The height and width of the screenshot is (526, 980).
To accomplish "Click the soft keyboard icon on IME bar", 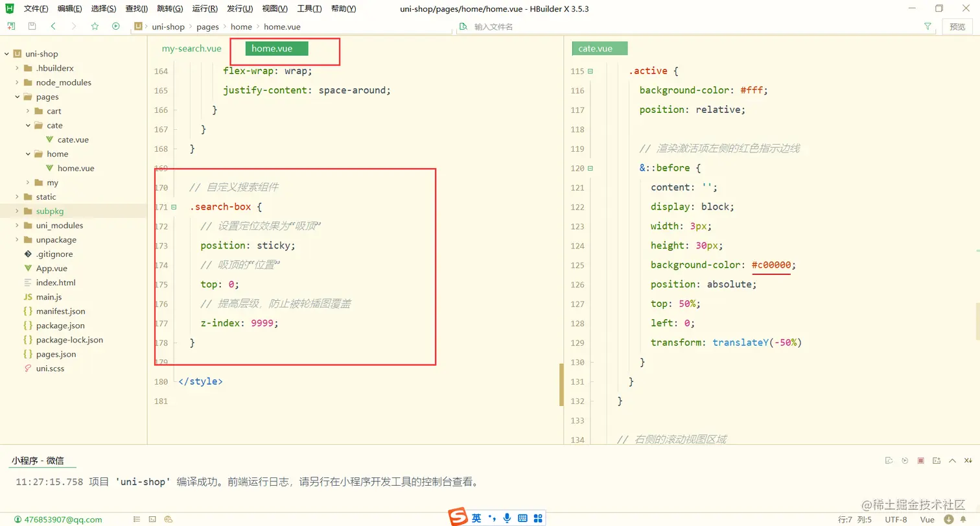I will (522, 518).
